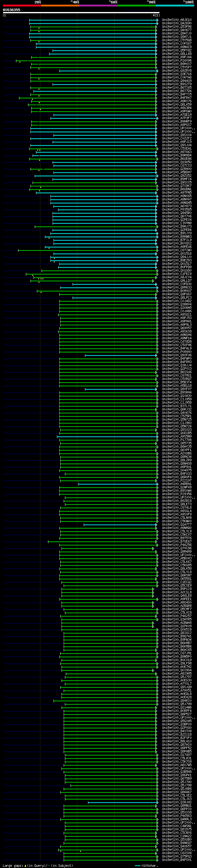Select UniRef100_Q5PY02 label
197x868 pixels.
pyautogui.click(x=176, y=50)
